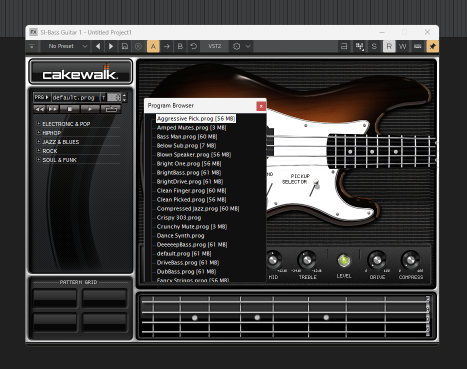Select the B preset compare slot
This screenshot has height=369, width=467.
coord(180,46)
